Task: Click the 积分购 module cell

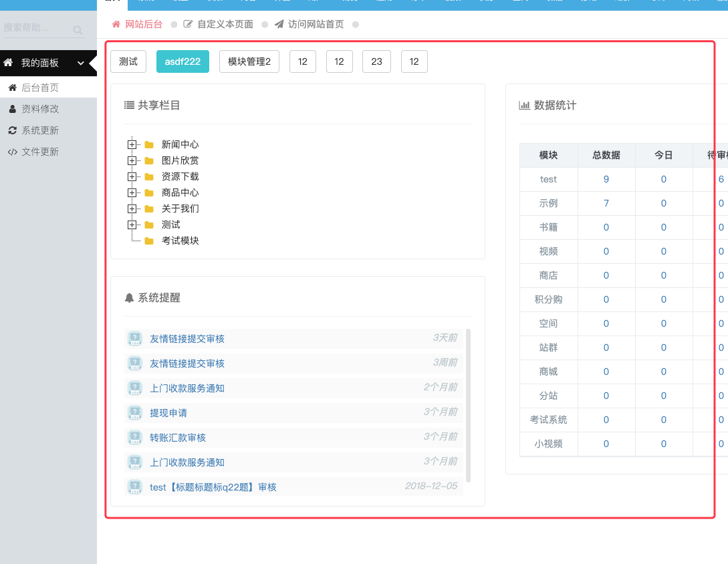Action: click(x=548, y=299)
